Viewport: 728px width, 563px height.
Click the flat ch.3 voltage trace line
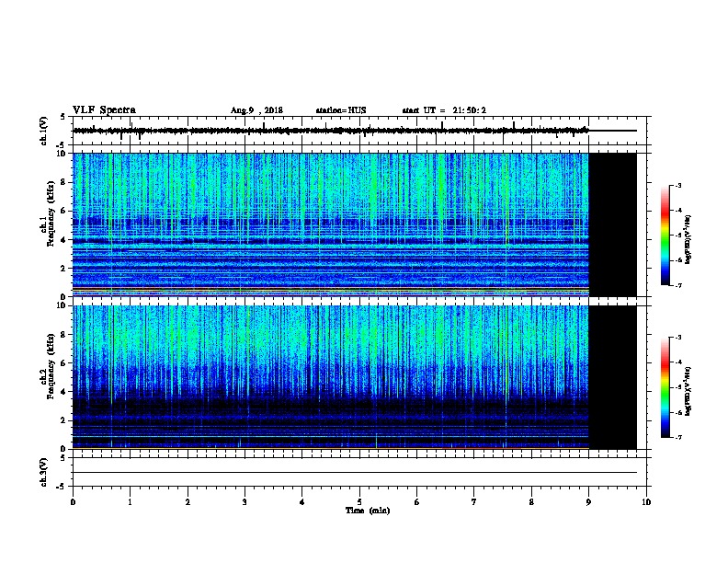coord(354,473)
